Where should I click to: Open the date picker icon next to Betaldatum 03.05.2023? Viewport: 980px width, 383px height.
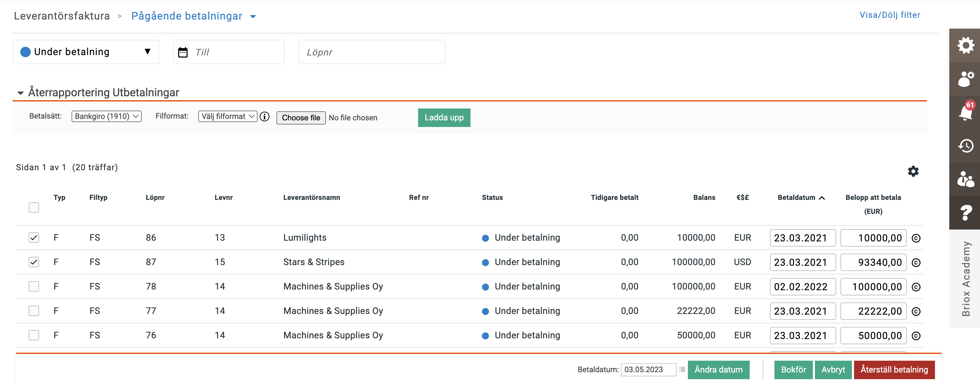coord(682,369)
